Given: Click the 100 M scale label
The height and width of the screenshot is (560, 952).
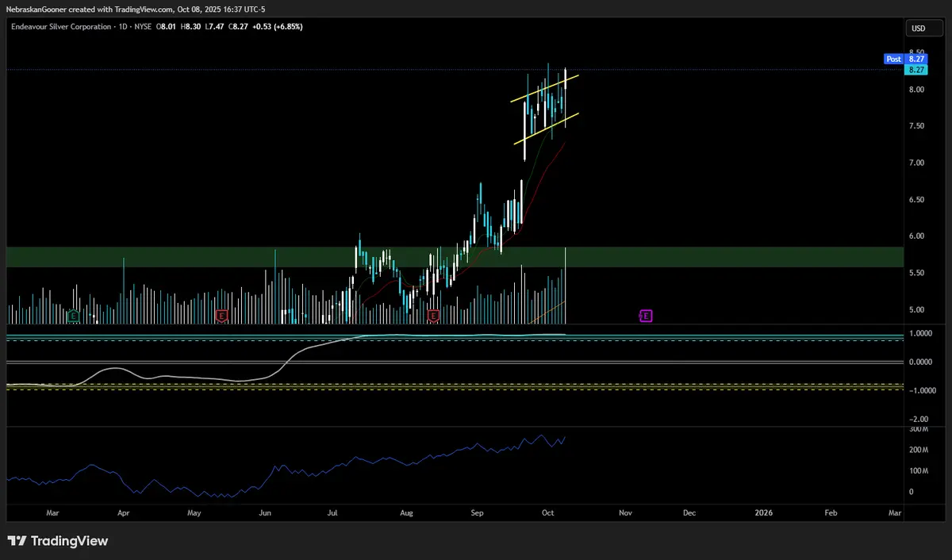Looking at the screenshot, I should 918,471.
